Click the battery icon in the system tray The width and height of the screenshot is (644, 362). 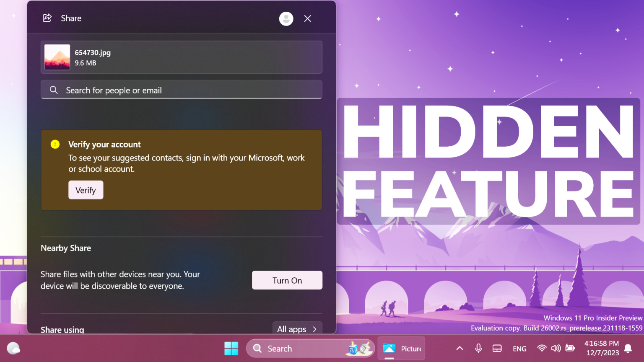(x=570, y=348)
